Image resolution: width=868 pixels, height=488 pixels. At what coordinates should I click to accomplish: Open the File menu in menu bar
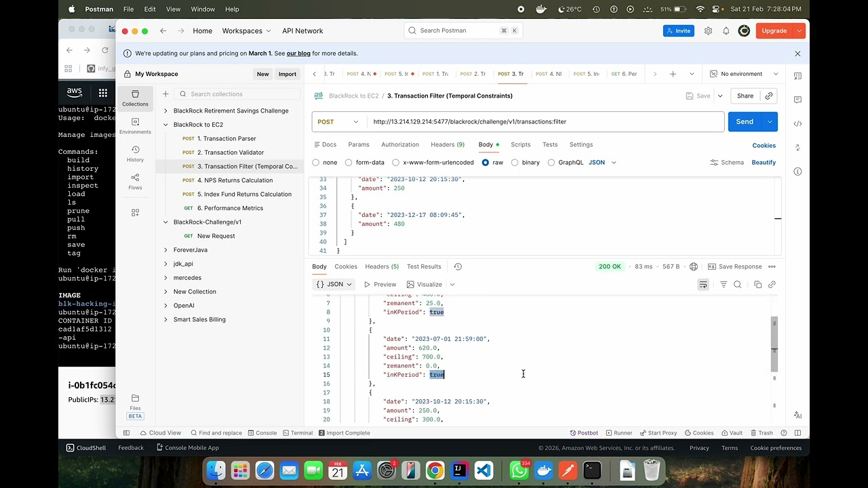128,9
